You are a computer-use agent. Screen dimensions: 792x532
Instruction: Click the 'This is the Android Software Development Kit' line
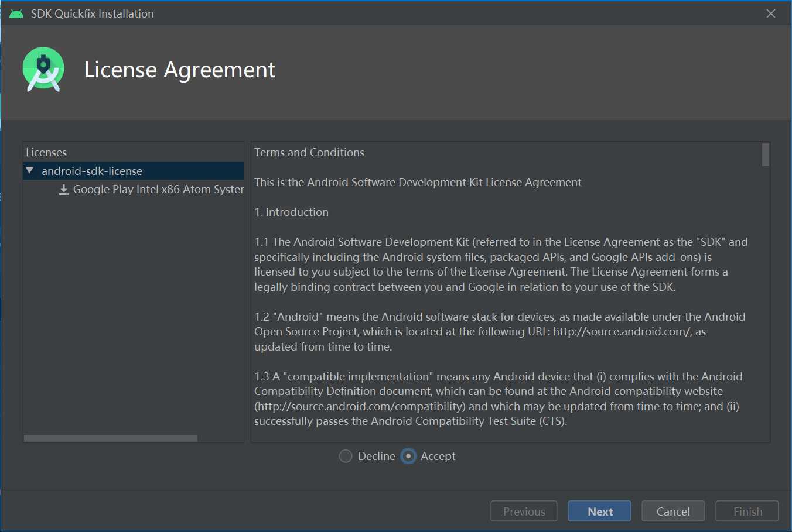(x=418, y=182)
